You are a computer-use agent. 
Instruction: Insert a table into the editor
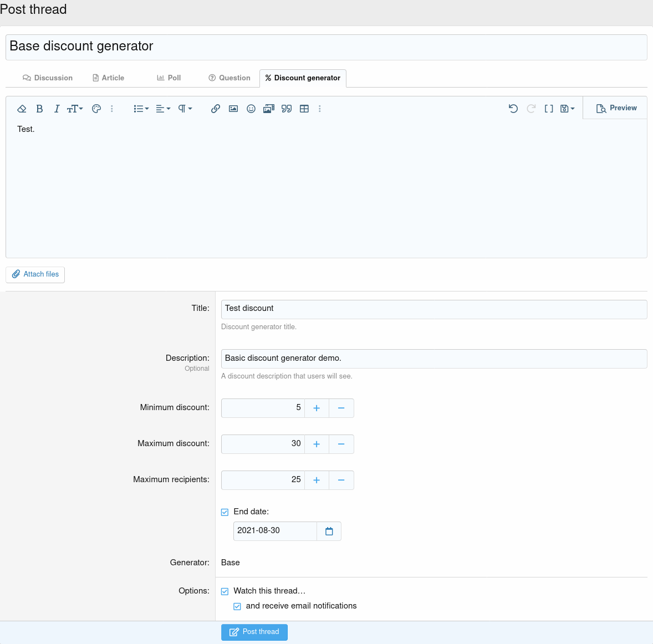tap(304, 109)
